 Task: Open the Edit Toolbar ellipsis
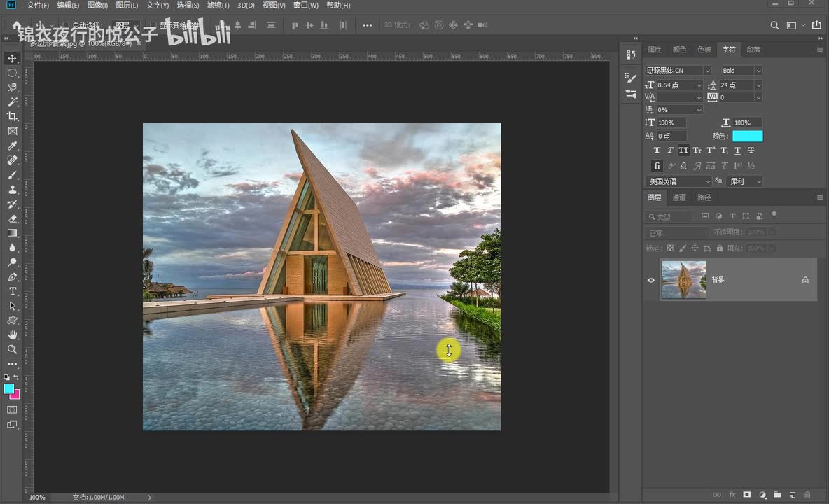(12, 364)
